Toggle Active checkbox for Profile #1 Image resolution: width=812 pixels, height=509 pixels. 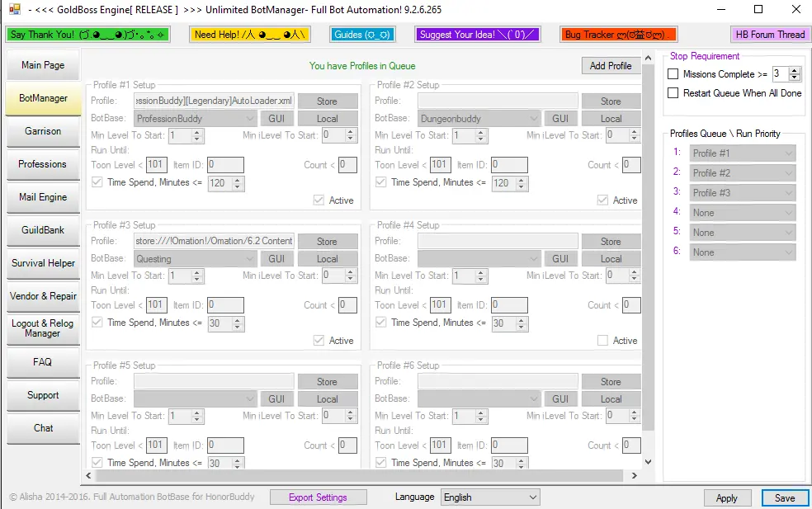(319, 200)
